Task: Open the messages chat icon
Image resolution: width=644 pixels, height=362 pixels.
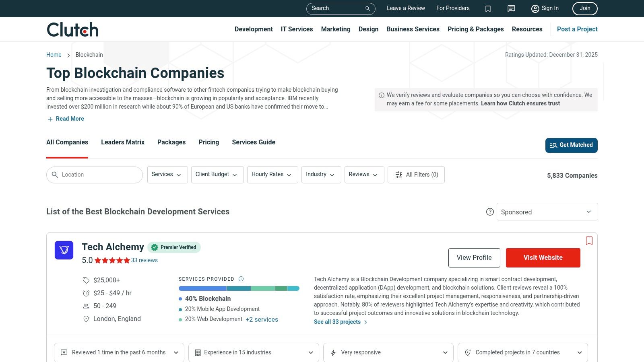Action: (x=511, y=8)
